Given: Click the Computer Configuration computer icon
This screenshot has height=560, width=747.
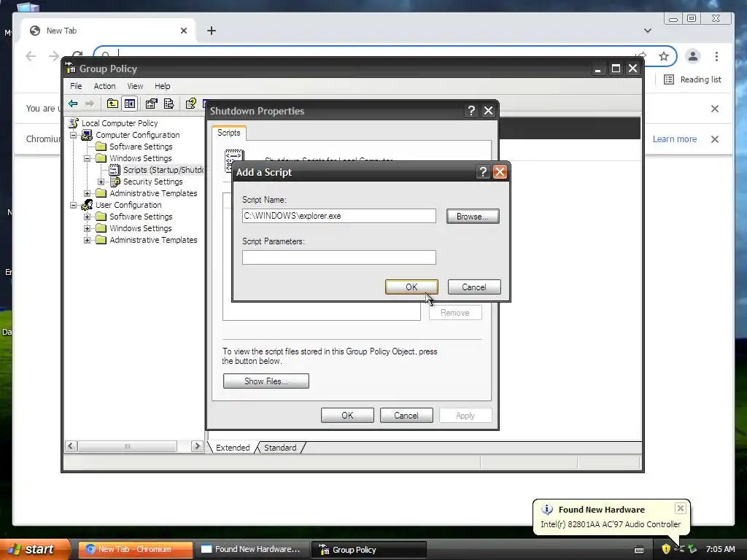Looking at the screenshot, I should pos(88,135).
